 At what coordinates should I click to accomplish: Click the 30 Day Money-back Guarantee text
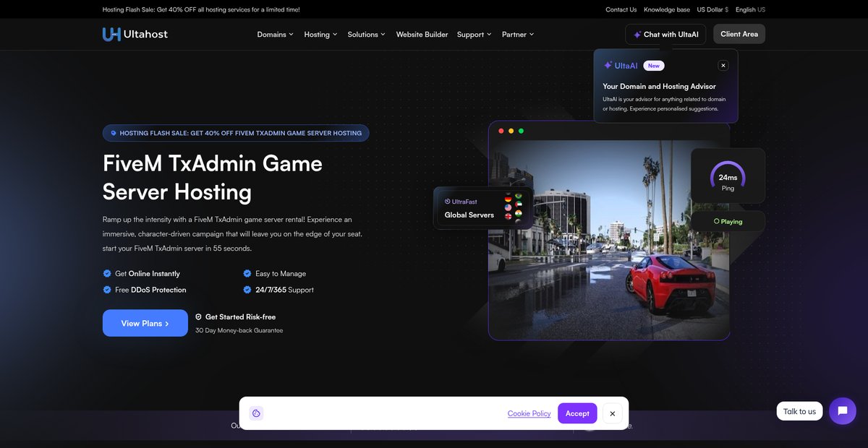[x=239, y=330]
